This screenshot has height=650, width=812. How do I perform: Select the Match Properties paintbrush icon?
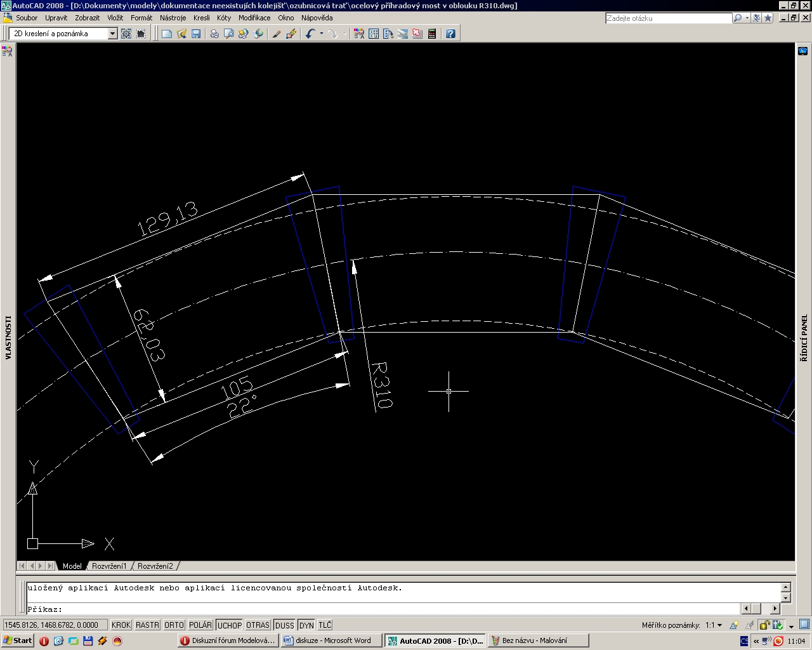click(277, 34)
